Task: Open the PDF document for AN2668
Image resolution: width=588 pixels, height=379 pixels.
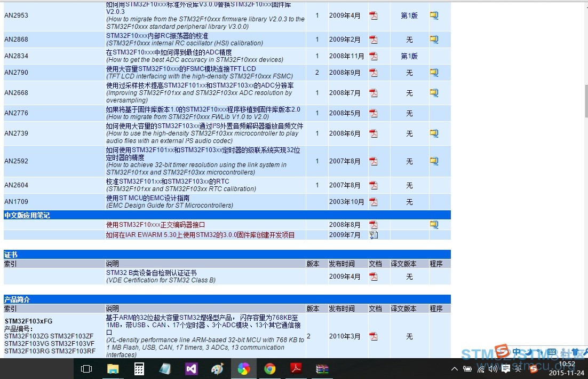Action: 374,93
